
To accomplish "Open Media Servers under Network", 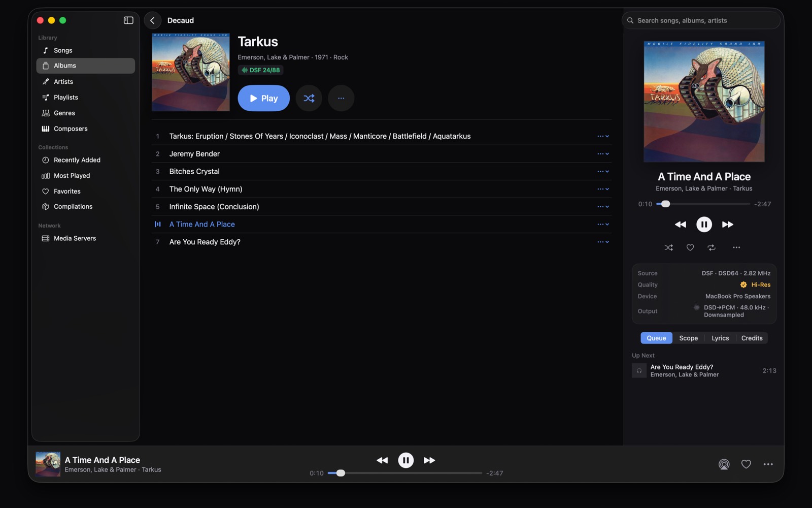I will coord(85,238).
